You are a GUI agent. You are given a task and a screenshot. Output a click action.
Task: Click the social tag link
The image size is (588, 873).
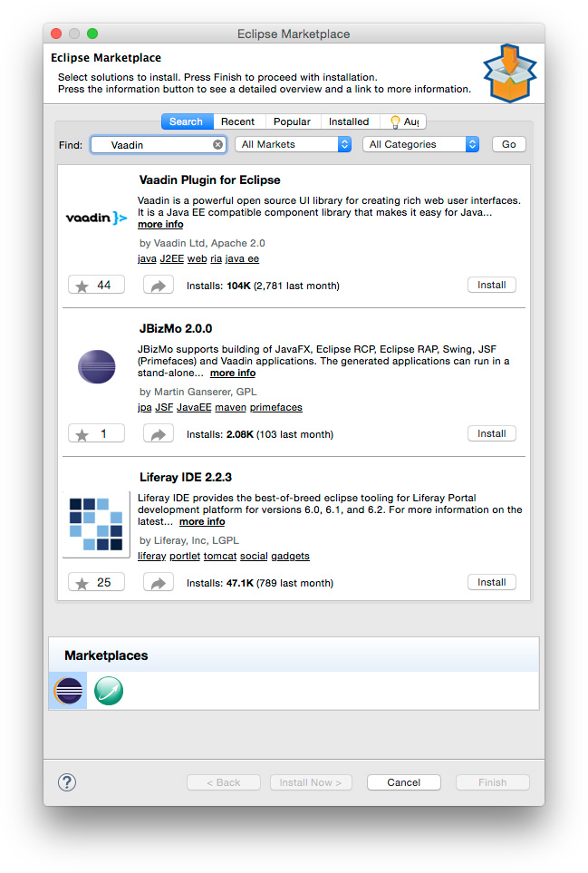coord(254,557)
